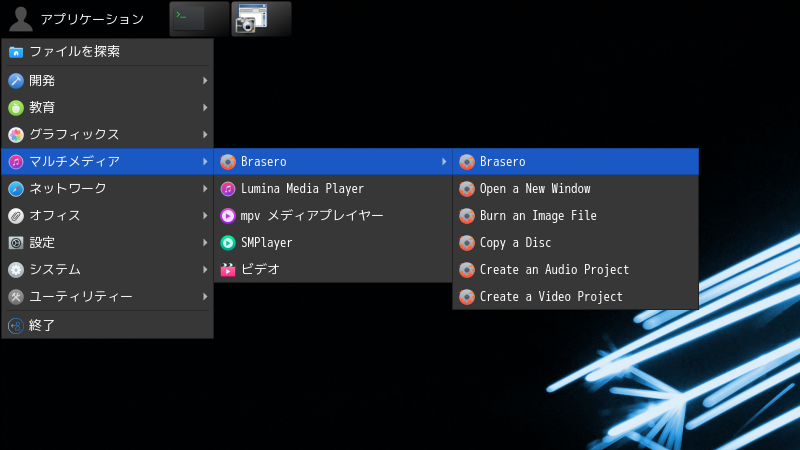Select the オフィス category label
Image resolution: width=800 pixels, height=450 pixels.
click(x=55, y=216)
